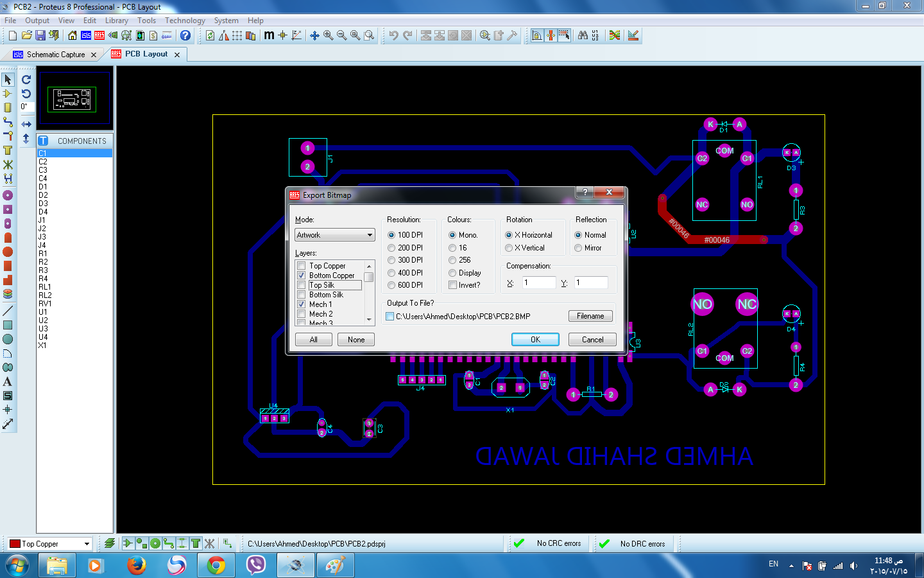Viewport: 924px width, 578px height.
Task: Switch to the Schematic Capture tab
Action: coord(56,55)
